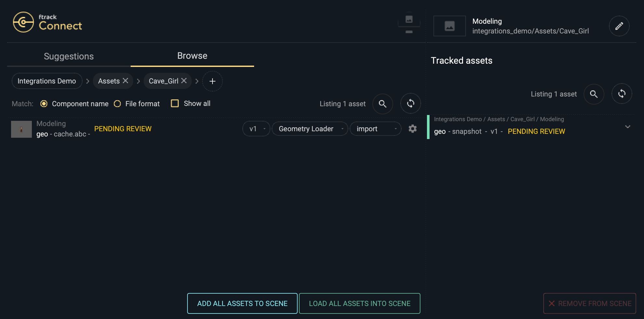Screen dimensions: 644x319
Task: Select File format match option
Action: click(x=117, y=104)
